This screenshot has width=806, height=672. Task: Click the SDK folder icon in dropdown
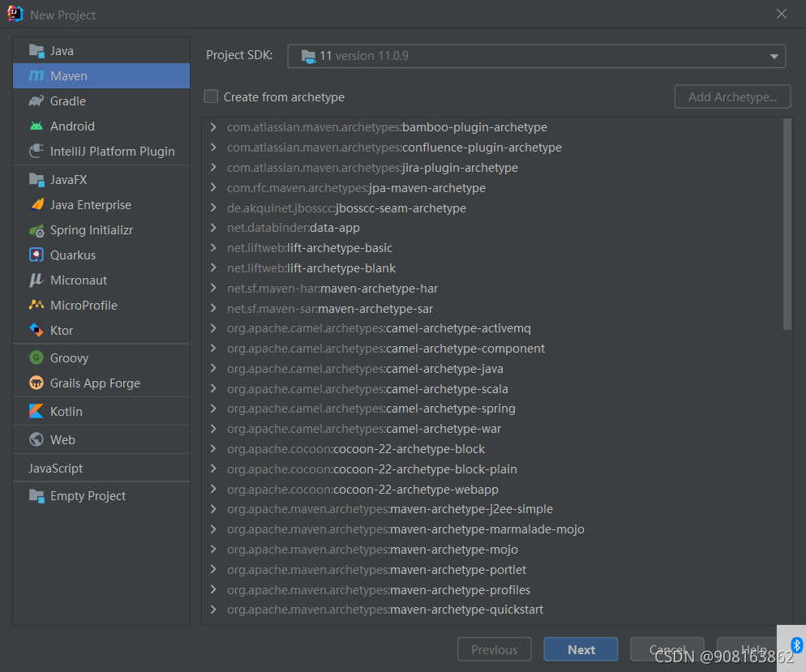[308, 56]
